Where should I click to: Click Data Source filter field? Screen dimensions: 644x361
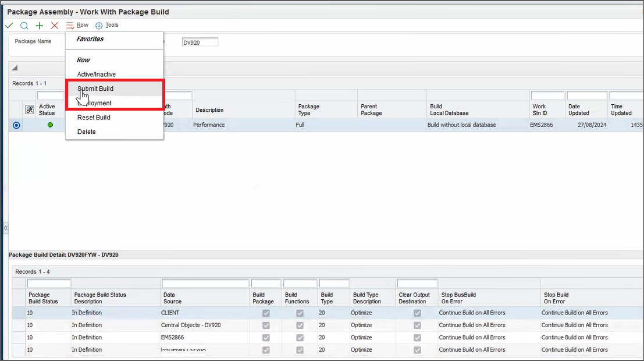[x=205, y=284]
